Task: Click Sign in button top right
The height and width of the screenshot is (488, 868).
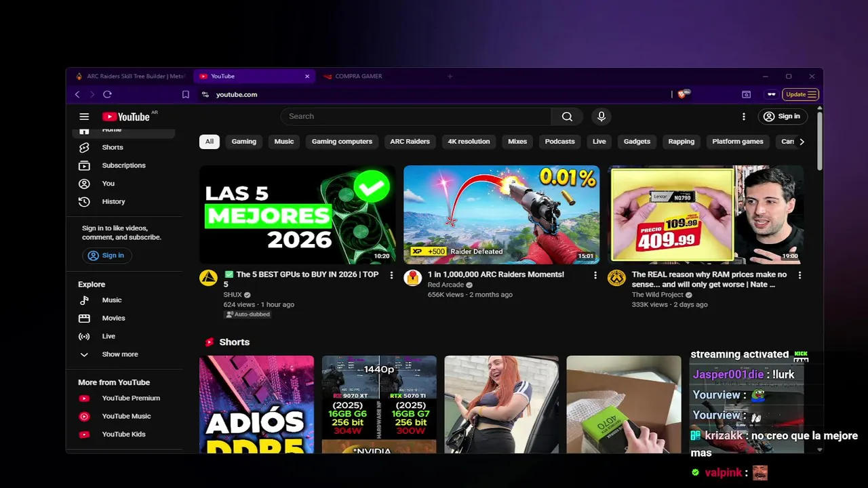Action: pos(782,117)
